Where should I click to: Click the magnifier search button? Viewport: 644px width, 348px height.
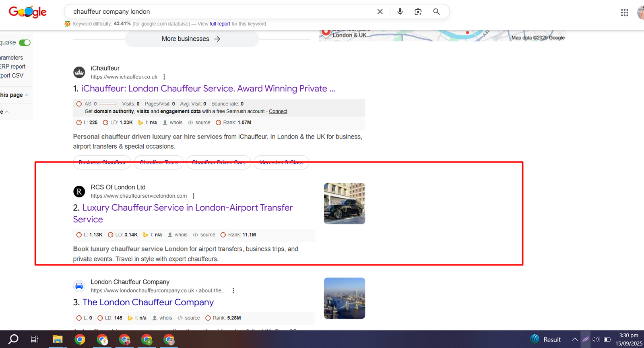tap(436, 12)
